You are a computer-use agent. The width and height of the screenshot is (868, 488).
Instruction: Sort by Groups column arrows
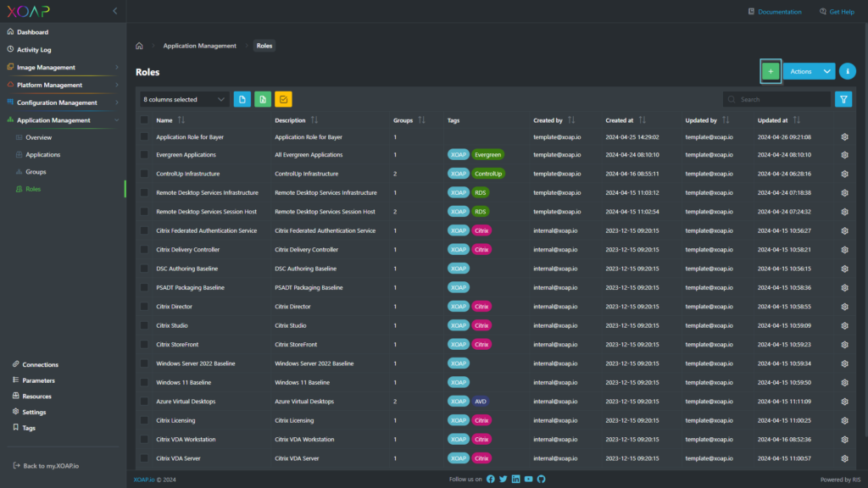(421, 120)
